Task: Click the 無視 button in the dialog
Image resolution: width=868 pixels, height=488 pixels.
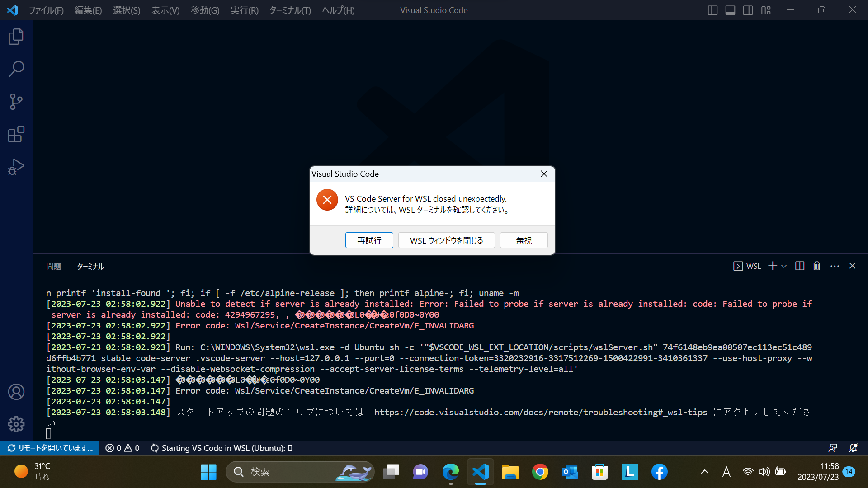Action: coord(524,240)
